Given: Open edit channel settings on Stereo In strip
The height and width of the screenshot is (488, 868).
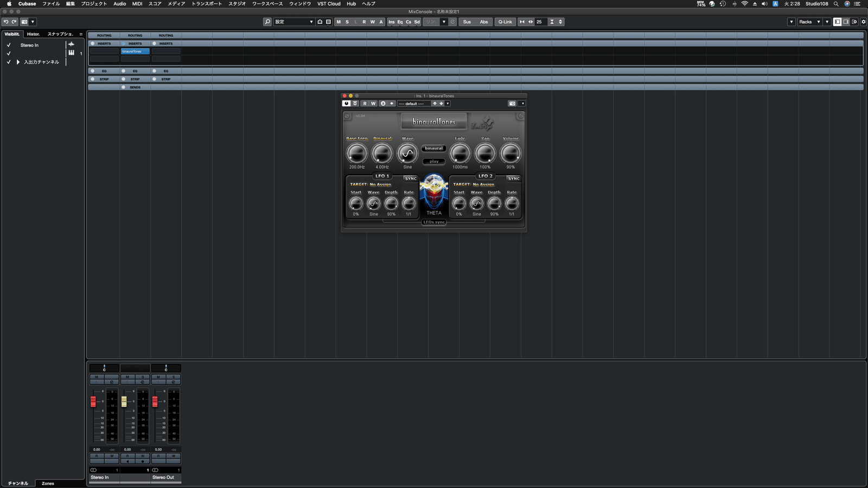Looking at the screenshot, I should (x=112, y=382).
